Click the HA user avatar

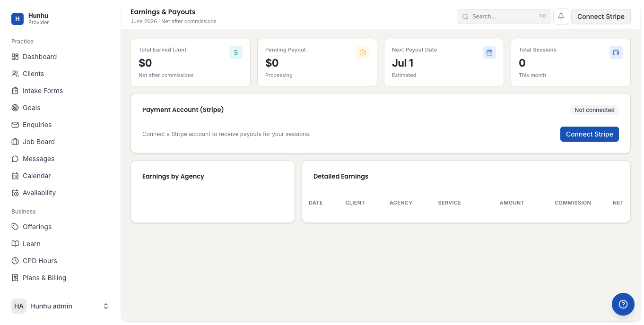pos(19,306)
